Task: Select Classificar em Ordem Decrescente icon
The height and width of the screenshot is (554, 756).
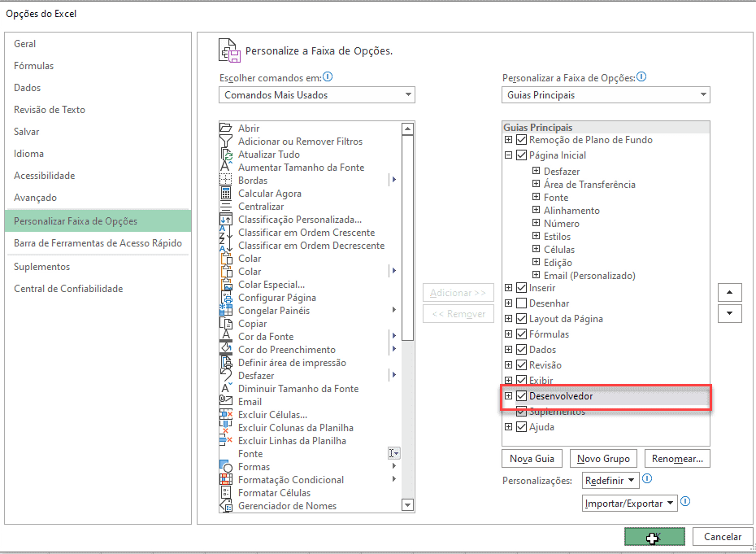Action: point(226,246)
